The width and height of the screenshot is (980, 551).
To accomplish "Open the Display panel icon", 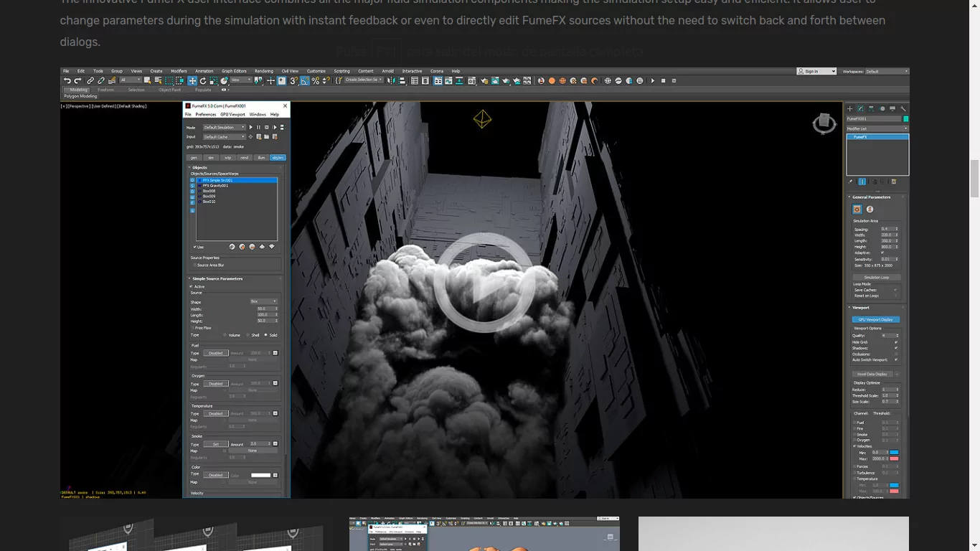I will tap(892, 108).
